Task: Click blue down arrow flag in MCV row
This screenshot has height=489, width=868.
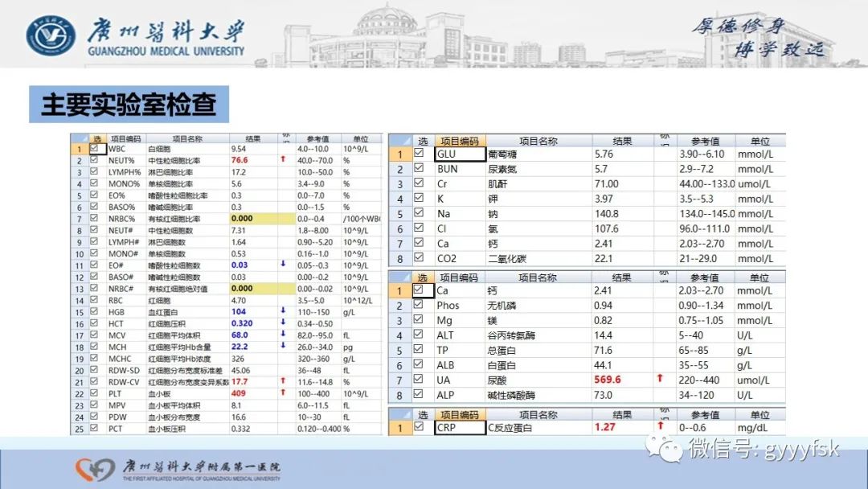Action: pos(283,334)
